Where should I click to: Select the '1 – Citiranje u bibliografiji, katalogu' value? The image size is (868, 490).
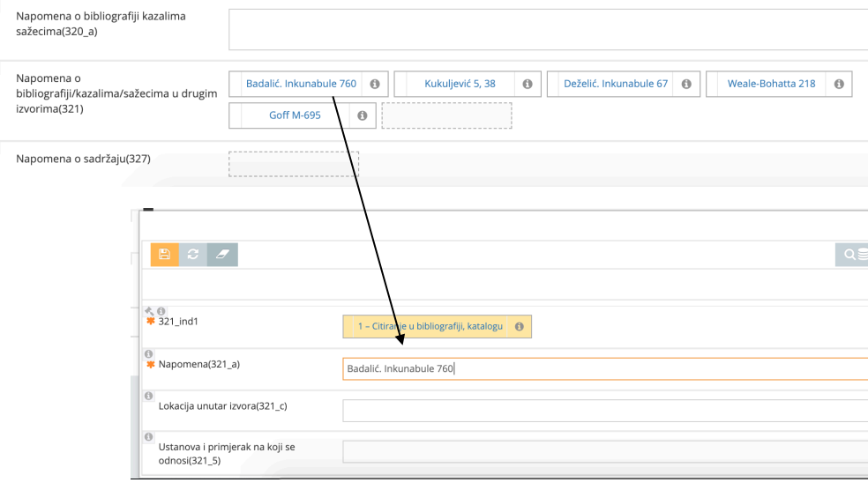pos(430,326)
